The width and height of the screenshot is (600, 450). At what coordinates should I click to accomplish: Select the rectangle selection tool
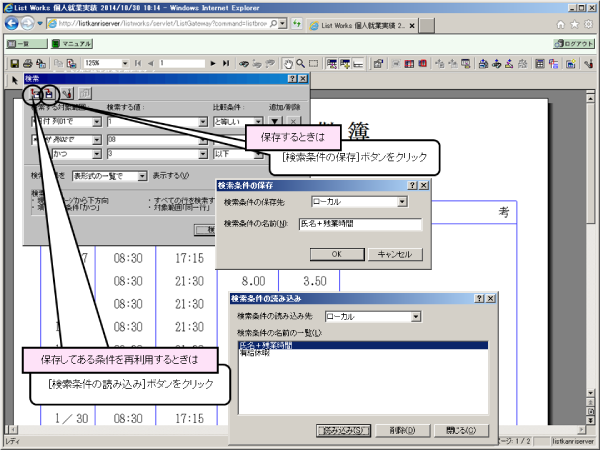point(313,64)
